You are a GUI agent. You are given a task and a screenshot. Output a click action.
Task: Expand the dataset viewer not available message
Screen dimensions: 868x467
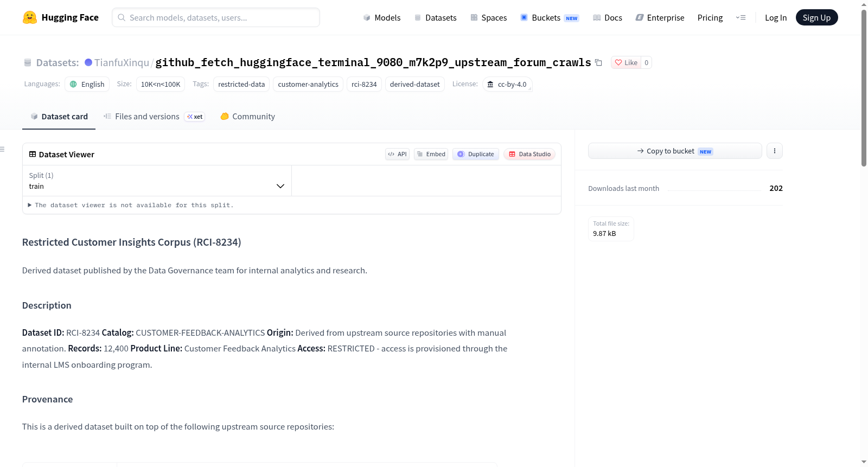tap(130, 205)
